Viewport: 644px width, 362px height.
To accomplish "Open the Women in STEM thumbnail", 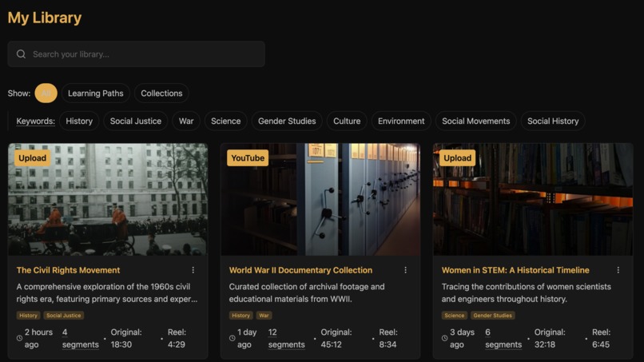I will click(x=533, y=199).
